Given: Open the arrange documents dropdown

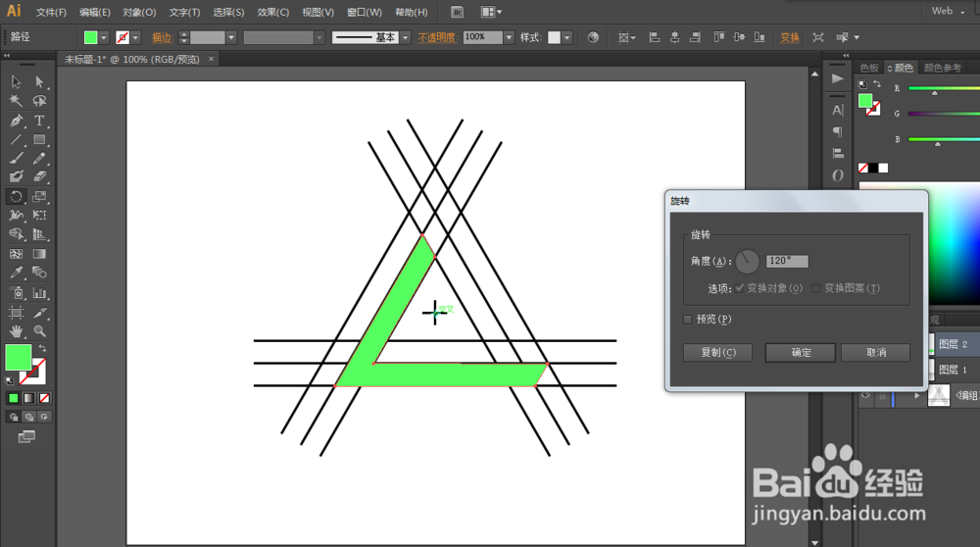Looking at the screenshot, I should click(491, 12).
